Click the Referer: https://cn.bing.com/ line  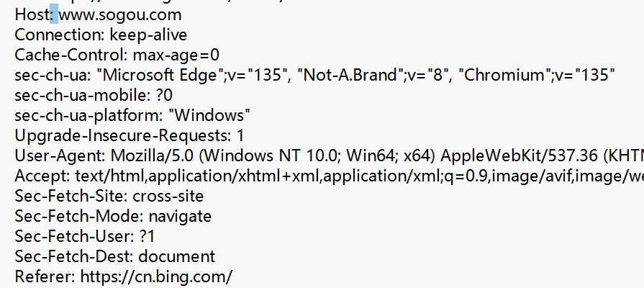tap(124, 276)
